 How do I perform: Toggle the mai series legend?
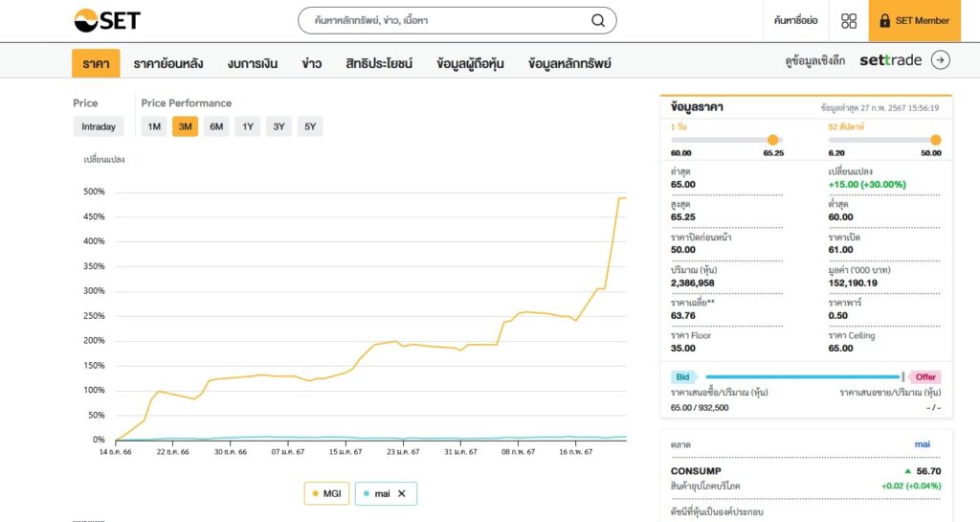click(x=376, y=493)
